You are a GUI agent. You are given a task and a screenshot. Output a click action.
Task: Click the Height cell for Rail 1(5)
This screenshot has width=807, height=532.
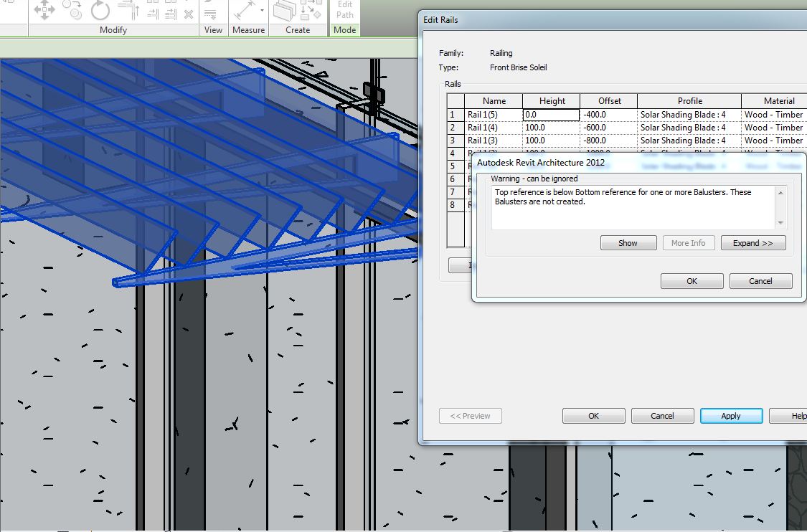click(x=551, y=115)
